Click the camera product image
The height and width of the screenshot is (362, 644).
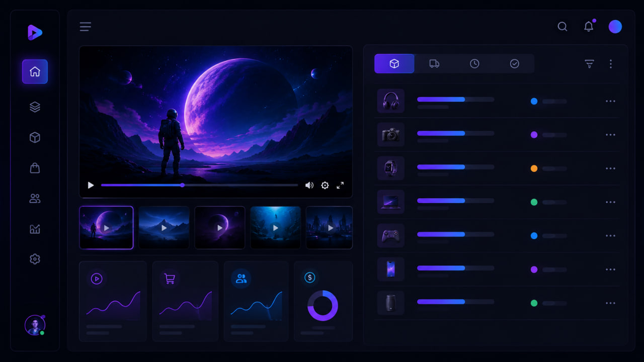coord(391,135)
